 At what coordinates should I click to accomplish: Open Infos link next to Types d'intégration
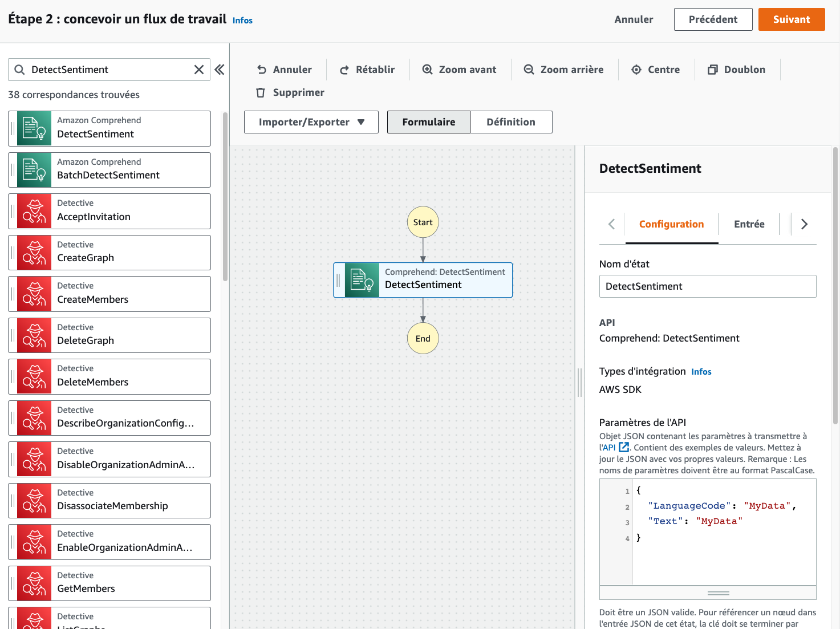pyautogui.click(x=701, y=372)
